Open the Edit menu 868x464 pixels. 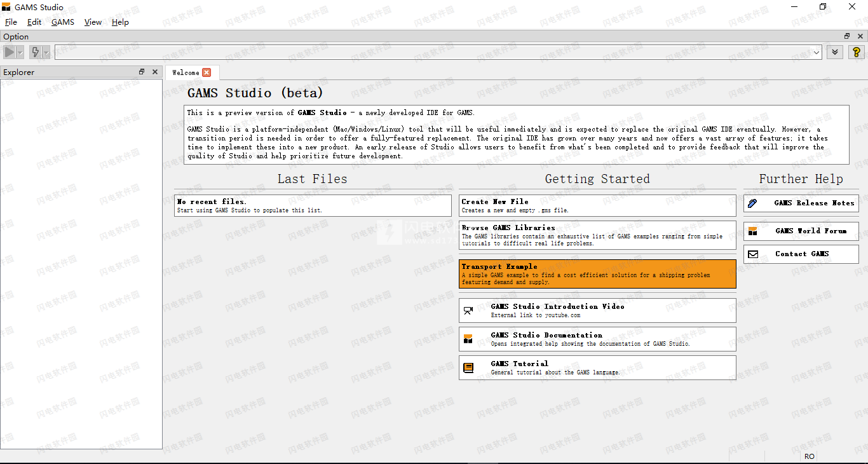34,22
